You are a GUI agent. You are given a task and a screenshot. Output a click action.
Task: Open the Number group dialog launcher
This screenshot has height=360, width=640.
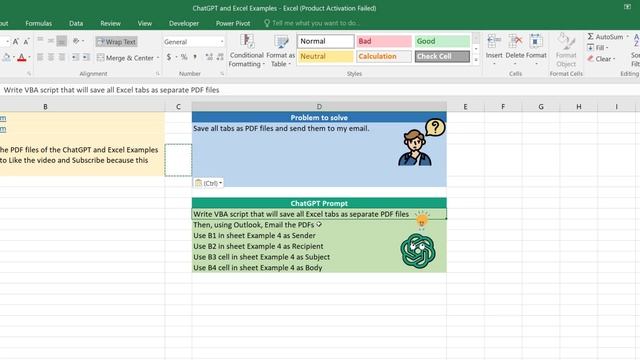[x=222, y=74]
